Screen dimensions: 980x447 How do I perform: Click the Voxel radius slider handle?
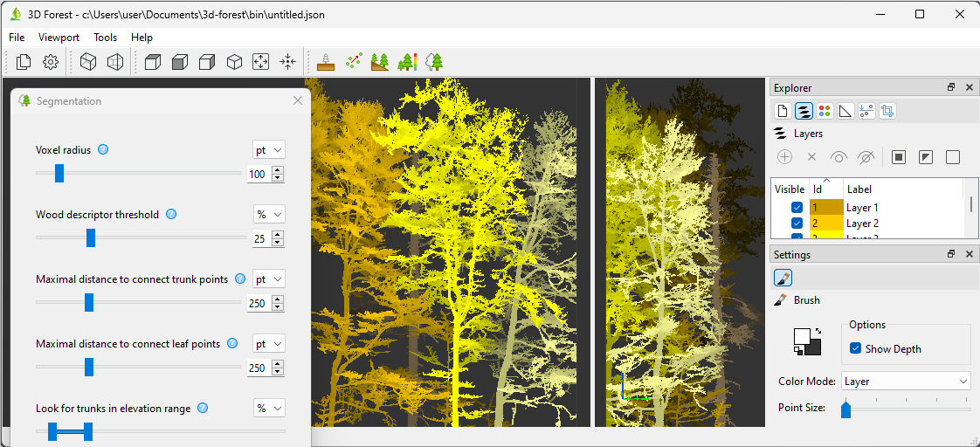(x=59, y=173)
